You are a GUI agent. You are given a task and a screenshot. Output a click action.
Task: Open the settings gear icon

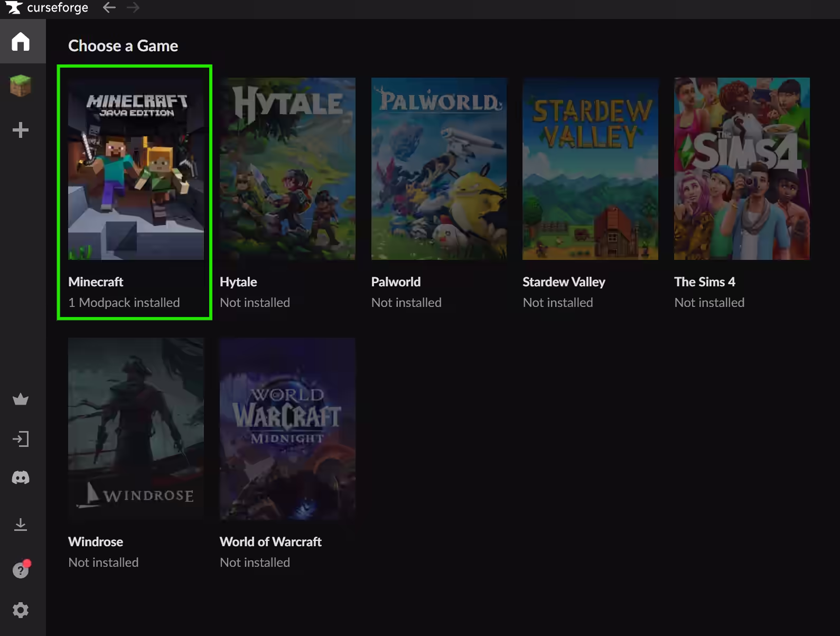pos(21,610)
